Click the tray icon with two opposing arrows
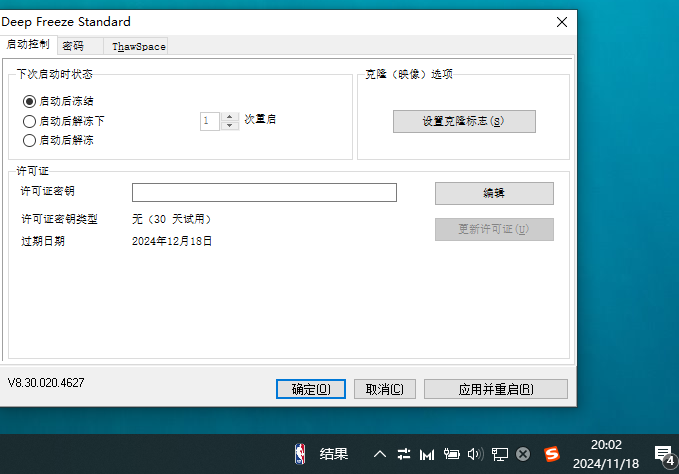The height and width of the screenshot is (474, 679). point(404,454)
